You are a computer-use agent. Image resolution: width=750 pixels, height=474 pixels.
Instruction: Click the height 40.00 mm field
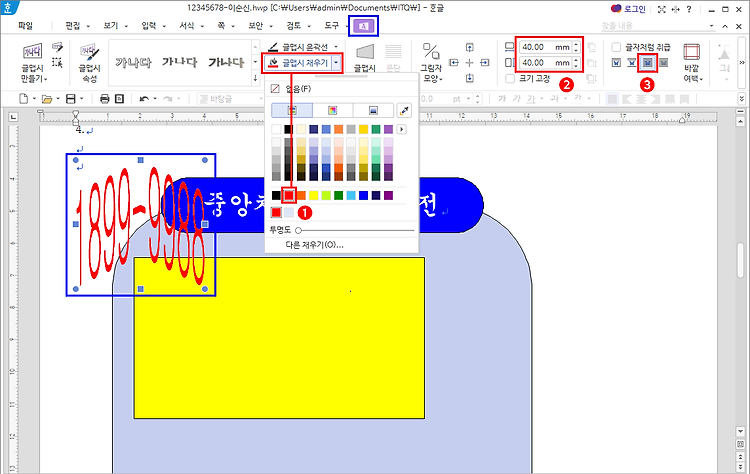545,63
